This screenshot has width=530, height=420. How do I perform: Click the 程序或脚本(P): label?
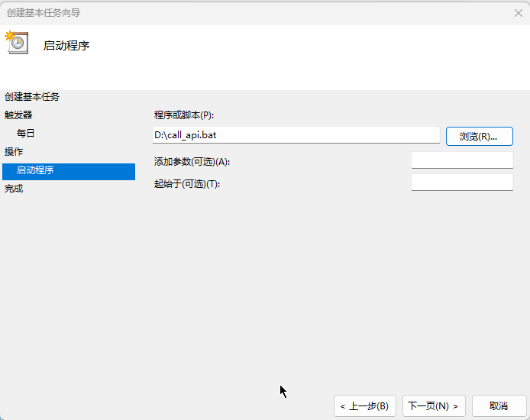[x=184, y=115]
